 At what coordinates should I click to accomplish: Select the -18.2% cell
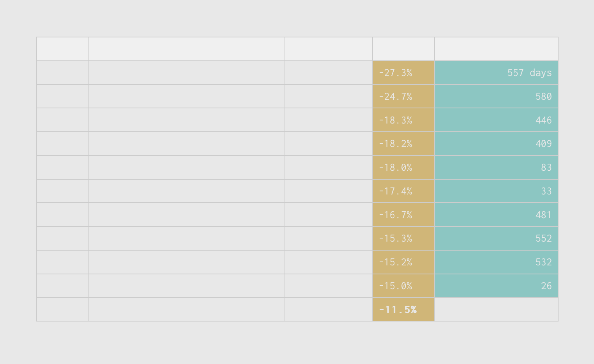403,144
